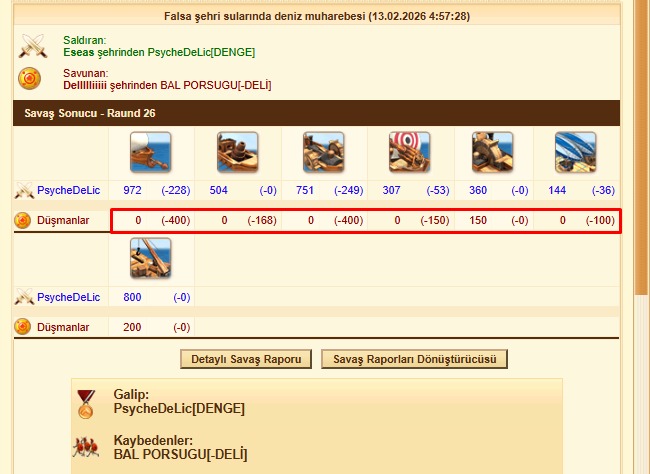Image resolution: width=650 pixels, height=474 pixels.
Task: Click PsycheDeLic link in the tender ship row
Action: (68, 297)
